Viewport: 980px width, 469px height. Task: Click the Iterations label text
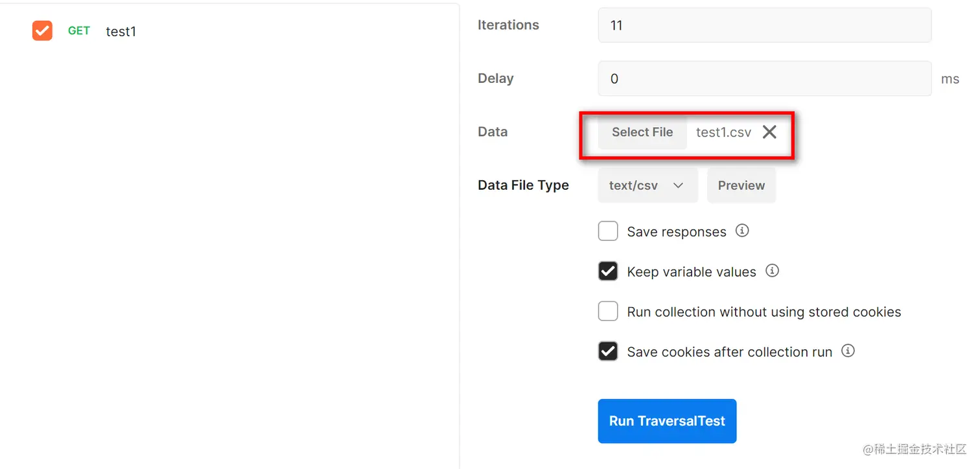pos(508,25)
